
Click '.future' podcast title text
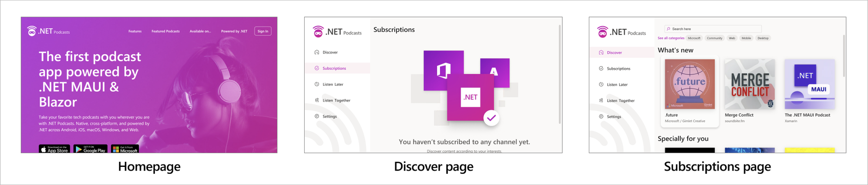pos(671,115)
